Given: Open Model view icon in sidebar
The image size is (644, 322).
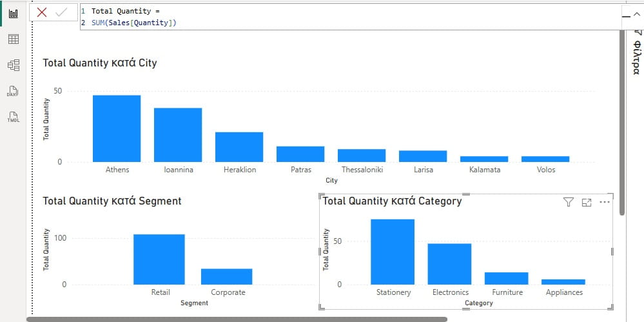Looking at the screenshot, I should click(14, 65).
